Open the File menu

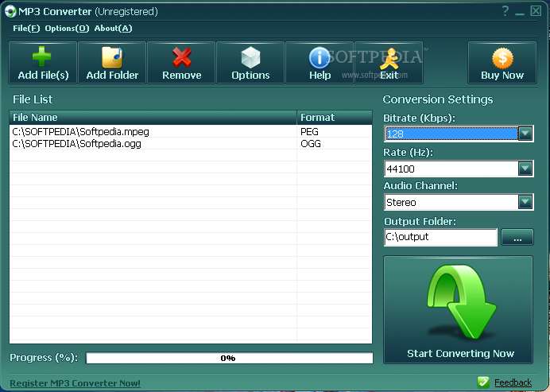[x=26, y=28]
